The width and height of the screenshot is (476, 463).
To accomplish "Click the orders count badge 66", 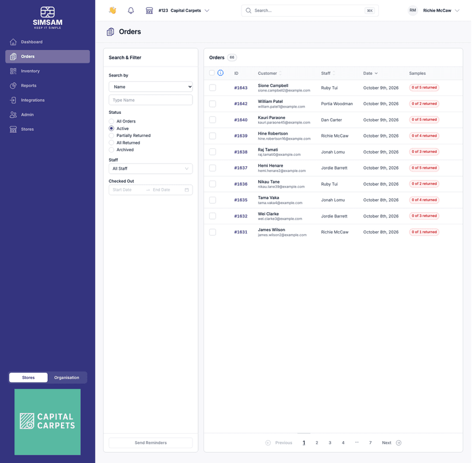I will pos(232,58).
